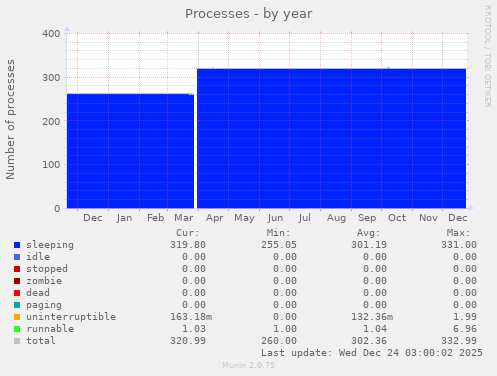Click the paging legend color swatch
The height and width of the screenshot is (376, 497).
(17, 305)
